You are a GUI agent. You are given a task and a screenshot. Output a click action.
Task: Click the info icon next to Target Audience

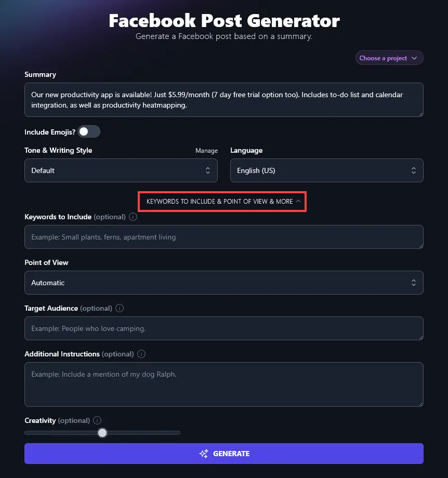(120, 308)
